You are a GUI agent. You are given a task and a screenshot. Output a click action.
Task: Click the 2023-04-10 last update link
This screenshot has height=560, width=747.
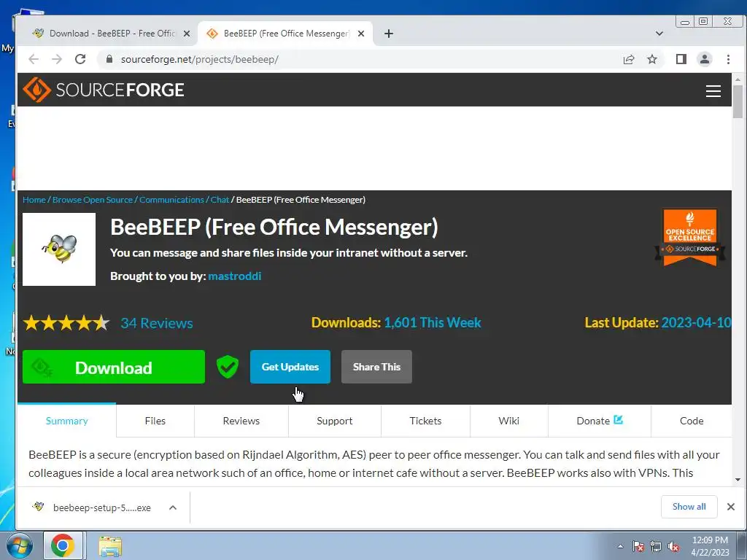[696, 323]
